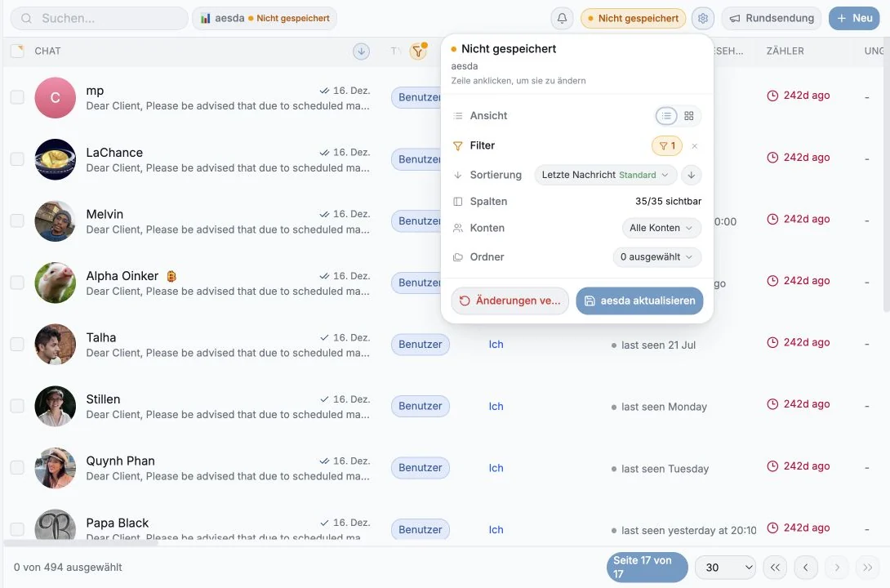Open Quynh Phan's profile avatar

[55, 468]
